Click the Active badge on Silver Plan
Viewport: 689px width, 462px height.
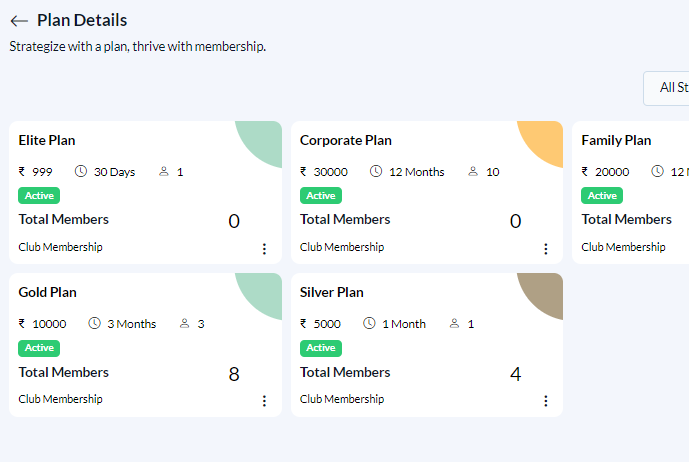pyautogui.click(x=321, y=348)
